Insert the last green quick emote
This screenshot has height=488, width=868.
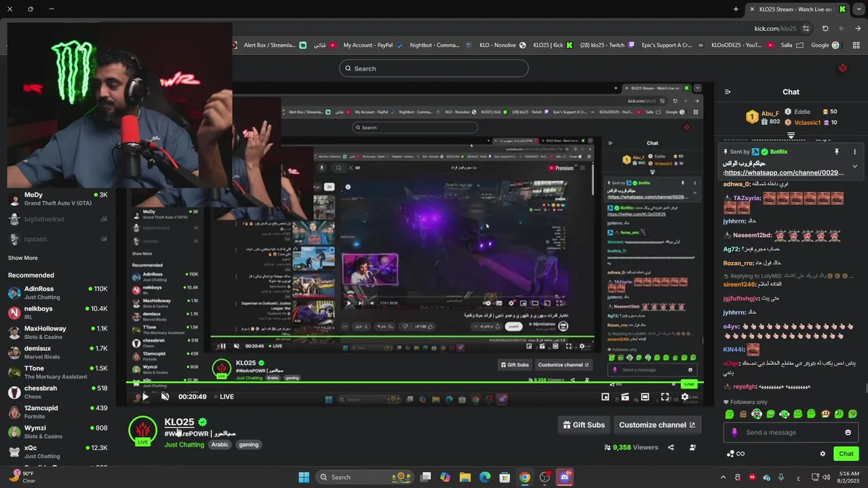point(852,414)
